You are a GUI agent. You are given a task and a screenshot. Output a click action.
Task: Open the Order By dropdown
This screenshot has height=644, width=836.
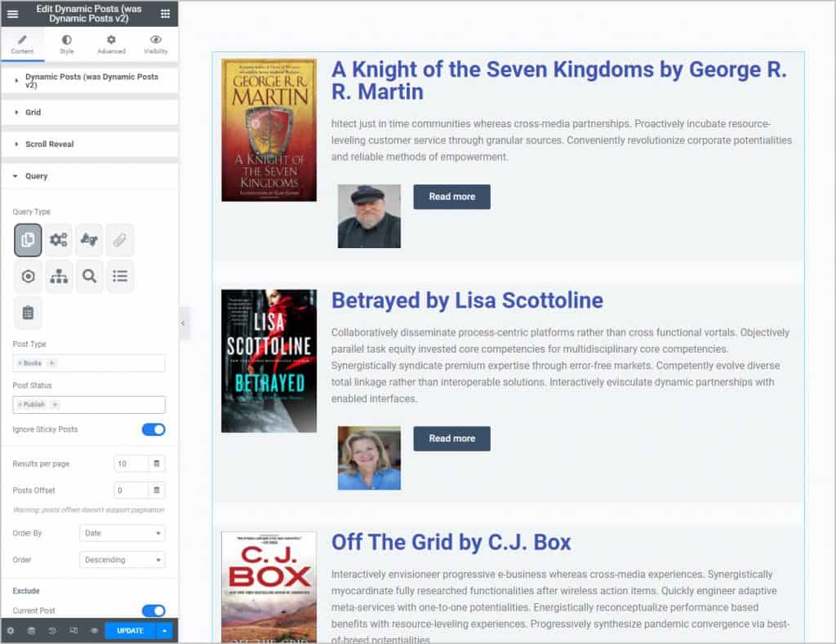[122, 533]
